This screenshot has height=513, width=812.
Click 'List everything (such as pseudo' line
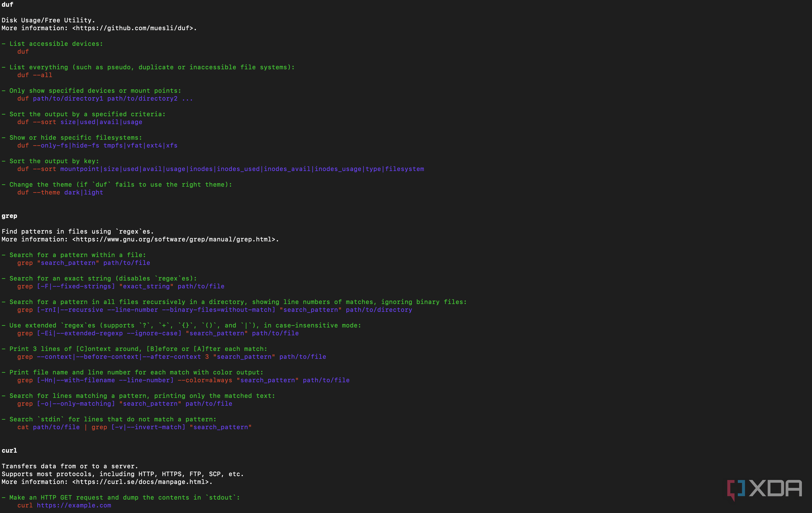148,67
